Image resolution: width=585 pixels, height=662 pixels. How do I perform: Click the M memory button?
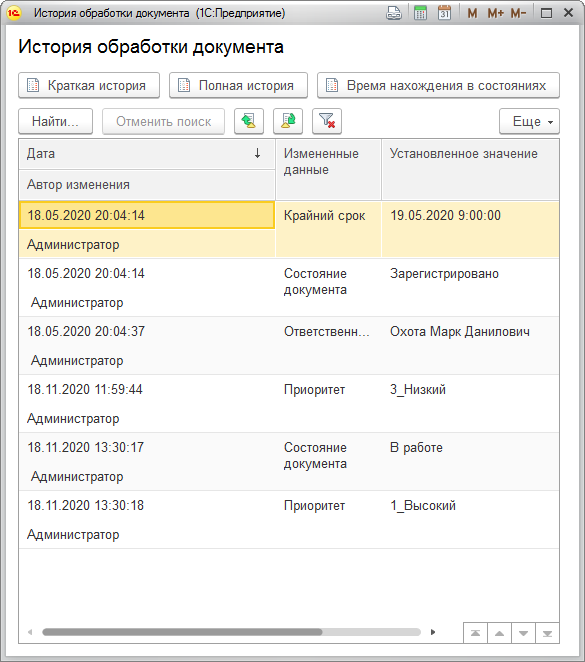pyautogui.click(x=472, y=14)
